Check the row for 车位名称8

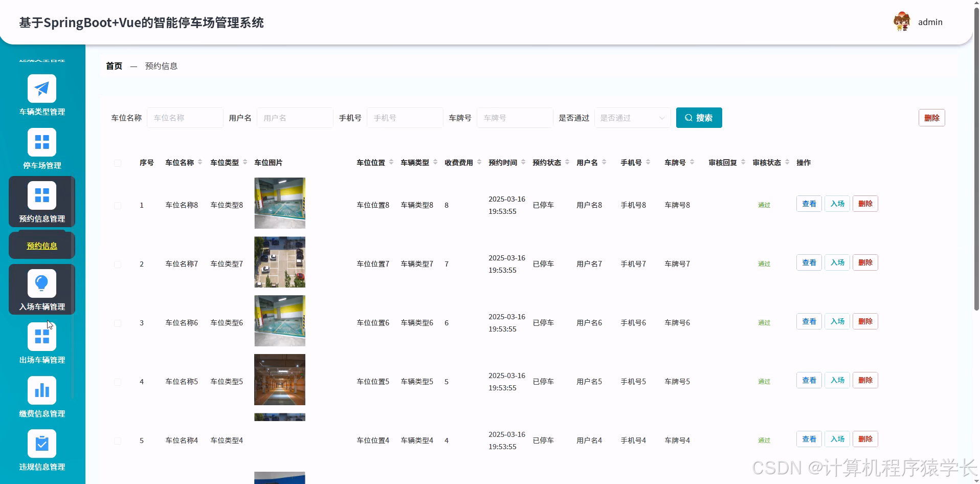118,206
